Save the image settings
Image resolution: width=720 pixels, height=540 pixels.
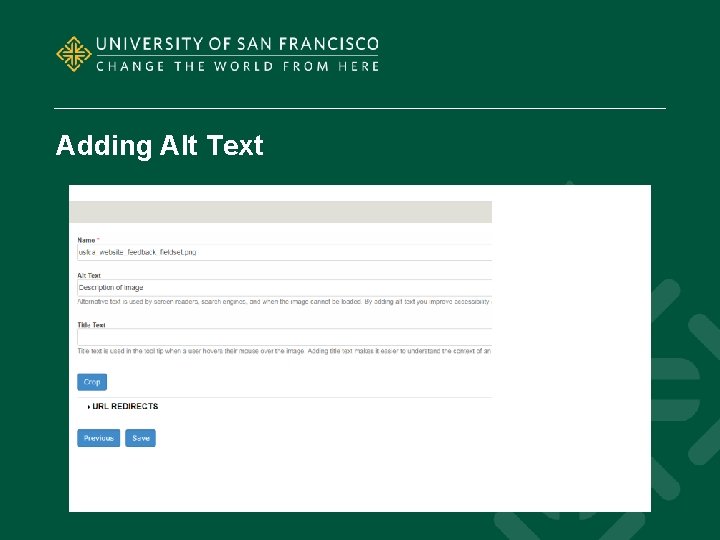pos(140,438)
